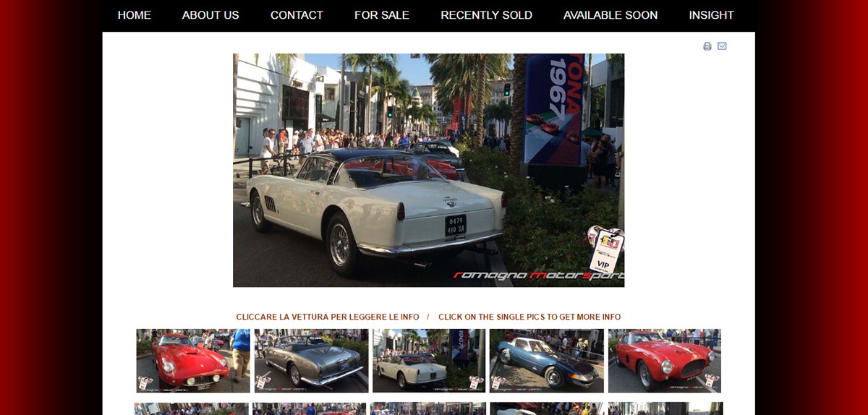Go to the ABOUT US page
The image size is (868, 415).
click(x=210, y=15)
